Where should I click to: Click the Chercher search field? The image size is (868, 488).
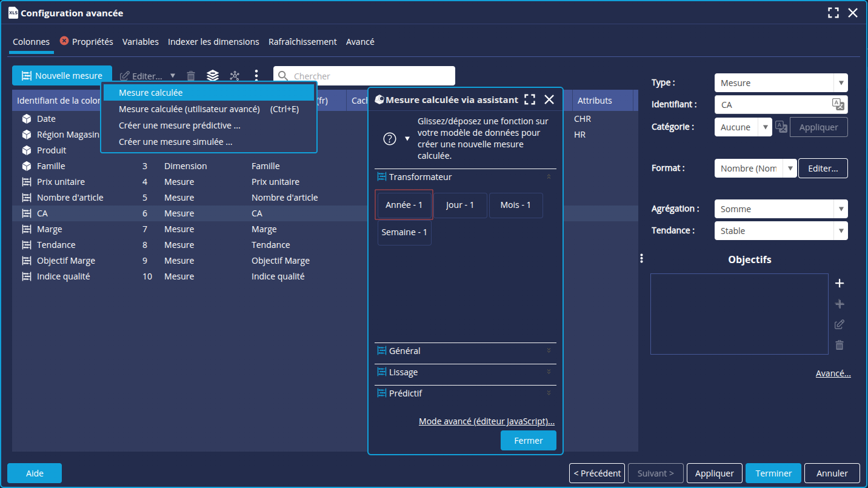(x=370, y=76)
